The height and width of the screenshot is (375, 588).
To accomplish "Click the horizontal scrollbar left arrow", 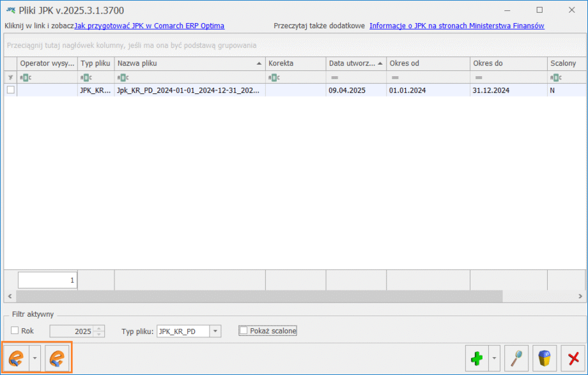I will click(x=10, y=296).
